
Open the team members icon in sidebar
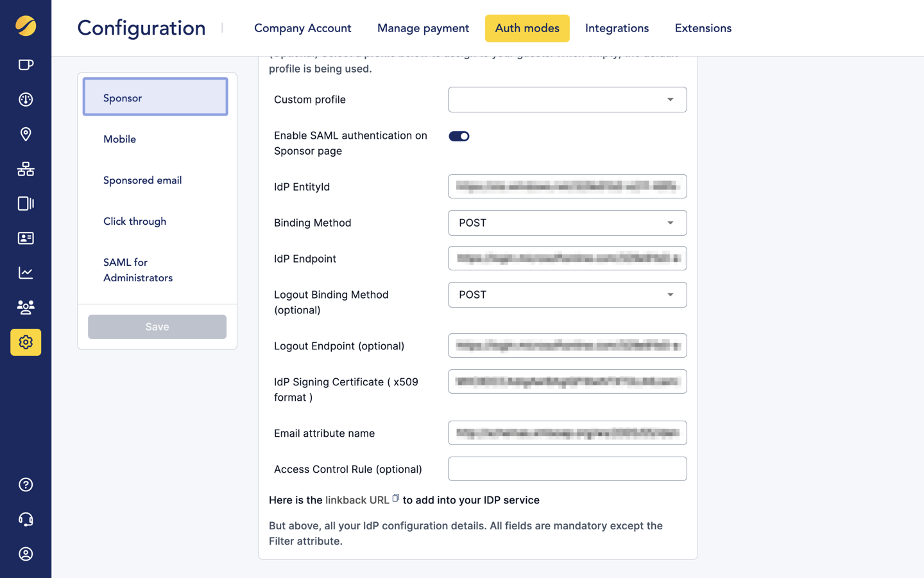tap(26, 307)
